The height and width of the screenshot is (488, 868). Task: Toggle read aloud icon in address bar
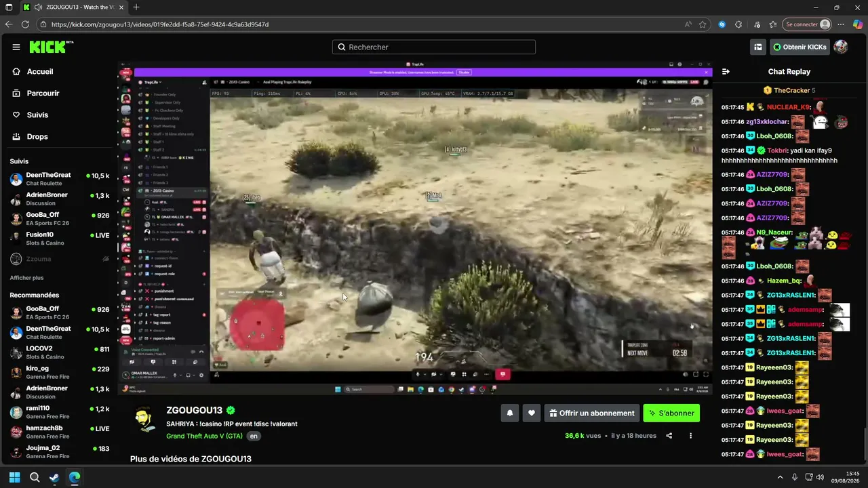pyautogui.click(x=688, y=24)
